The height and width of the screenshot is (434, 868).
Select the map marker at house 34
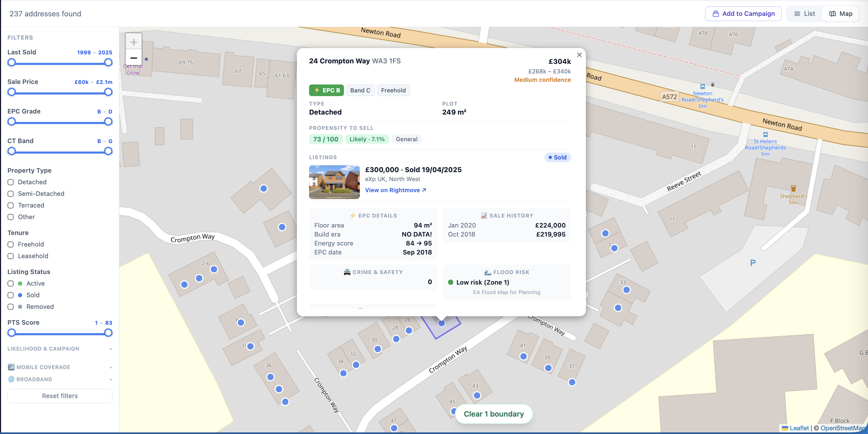tap(343, 373)
